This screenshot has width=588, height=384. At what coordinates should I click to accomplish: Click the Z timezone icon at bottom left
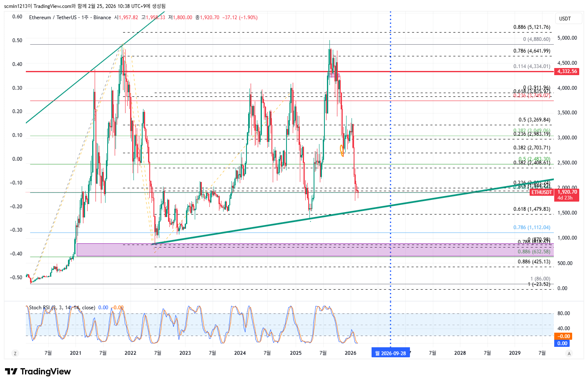(x=15, y=354)
